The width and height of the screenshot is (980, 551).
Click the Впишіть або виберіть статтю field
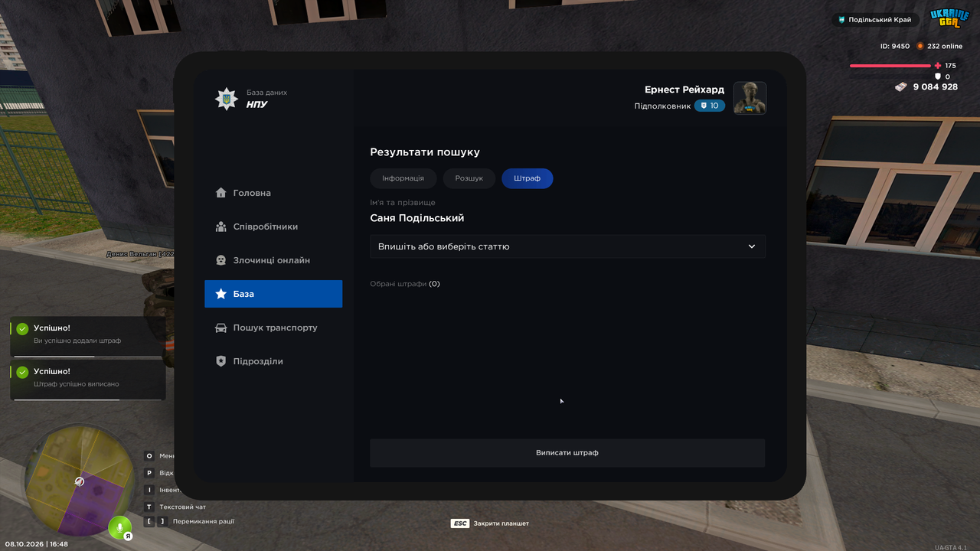pos(567,246)
